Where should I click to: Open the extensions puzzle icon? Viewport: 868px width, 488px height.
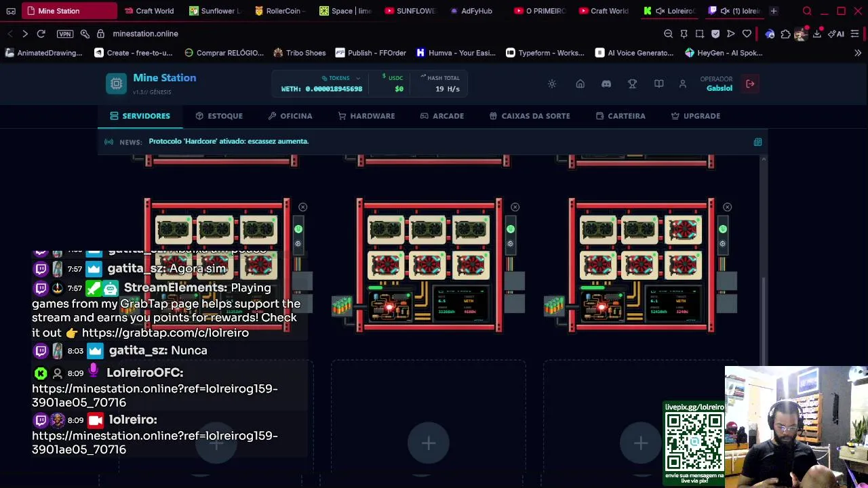pos(785,33)
